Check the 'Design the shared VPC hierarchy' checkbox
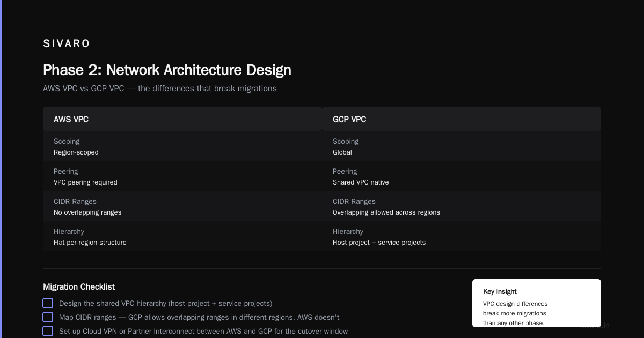644x338 pixels. tap(48, 303)
